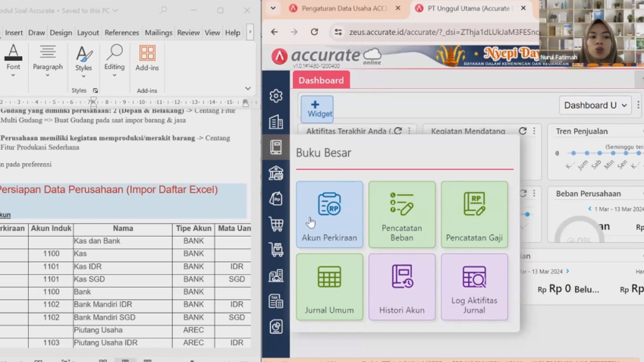
Task: Open Word search magnifier in title bar
Action: click(x=163, y=10)
